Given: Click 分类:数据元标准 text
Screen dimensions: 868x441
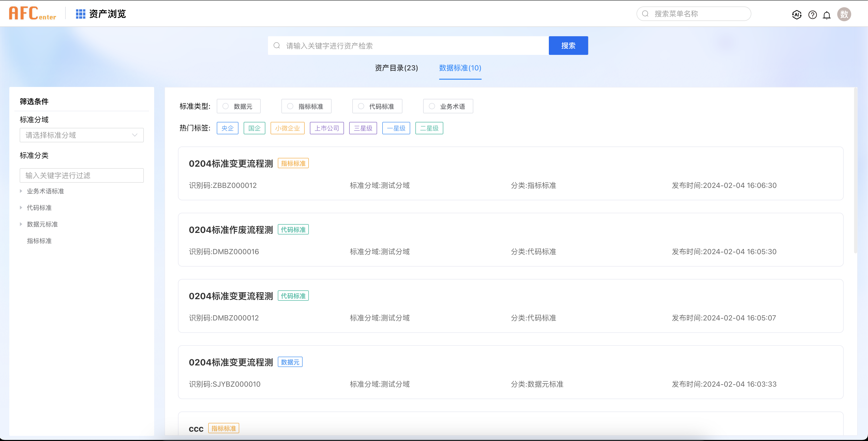Looking at the screenshot, I should point(537,384).
